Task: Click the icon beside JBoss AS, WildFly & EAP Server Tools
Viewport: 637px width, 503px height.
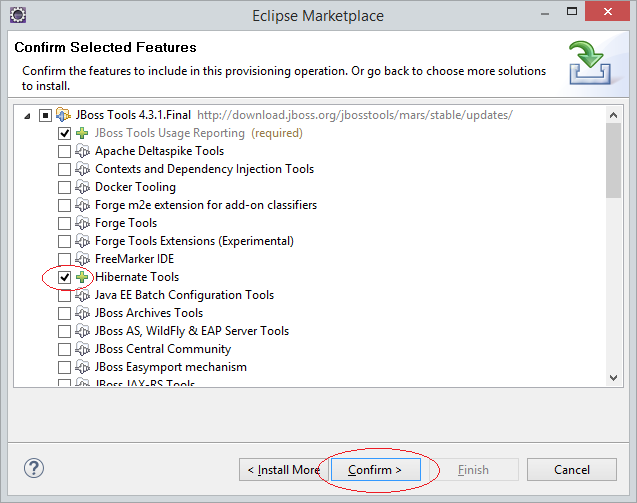Action: tap(82, 331)
